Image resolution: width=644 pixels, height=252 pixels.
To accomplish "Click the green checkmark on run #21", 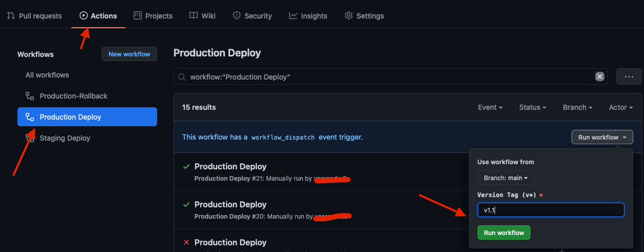I will click(x=186, y=167).
